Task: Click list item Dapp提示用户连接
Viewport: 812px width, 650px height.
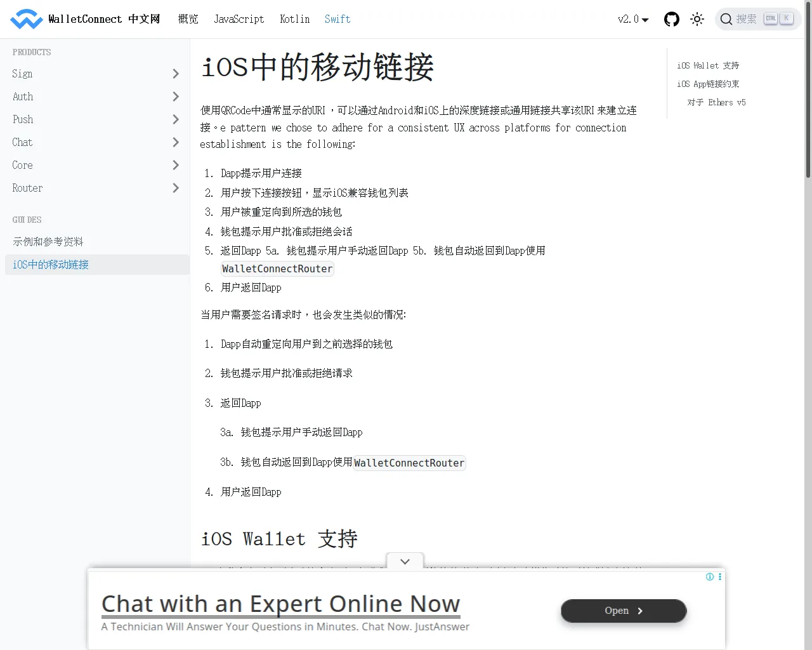Action: [x=261, y=173]
